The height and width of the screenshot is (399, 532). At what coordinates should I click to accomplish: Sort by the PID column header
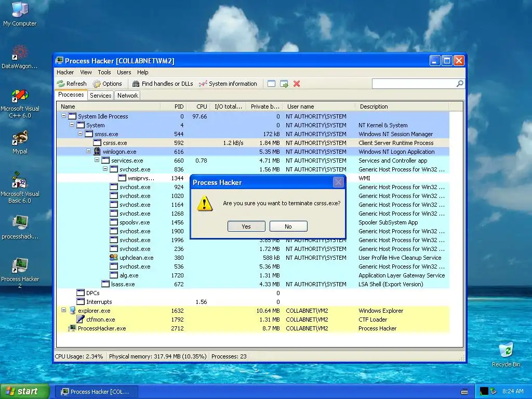point(174,107)
